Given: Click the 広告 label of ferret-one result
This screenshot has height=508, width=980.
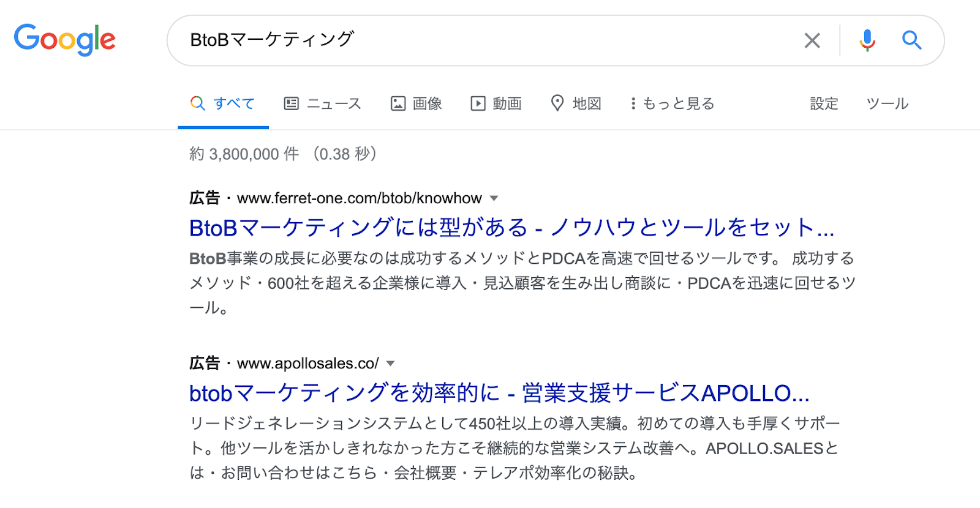Looking at the screenshot, I should pyautogui.click(x=205, y=198).
